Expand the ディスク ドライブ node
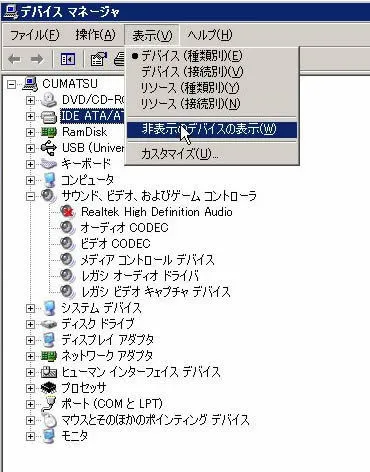The height and width of the screenshot is (472, 370). tap(30, 324)
